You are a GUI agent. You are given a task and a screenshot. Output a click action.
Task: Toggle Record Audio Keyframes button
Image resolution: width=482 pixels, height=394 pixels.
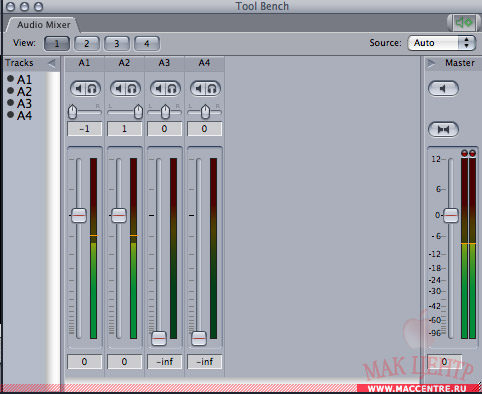pos(464,23)
